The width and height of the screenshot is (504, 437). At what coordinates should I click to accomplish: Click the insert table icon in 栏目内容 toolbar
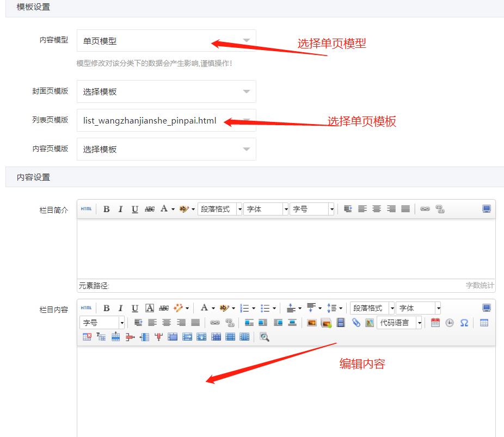click(484, 323)
